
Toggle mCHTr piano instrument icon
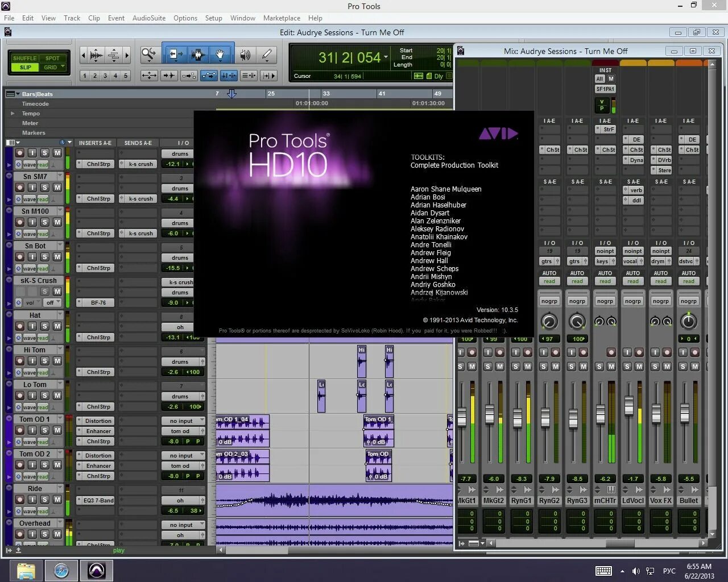tap(612, 489)
